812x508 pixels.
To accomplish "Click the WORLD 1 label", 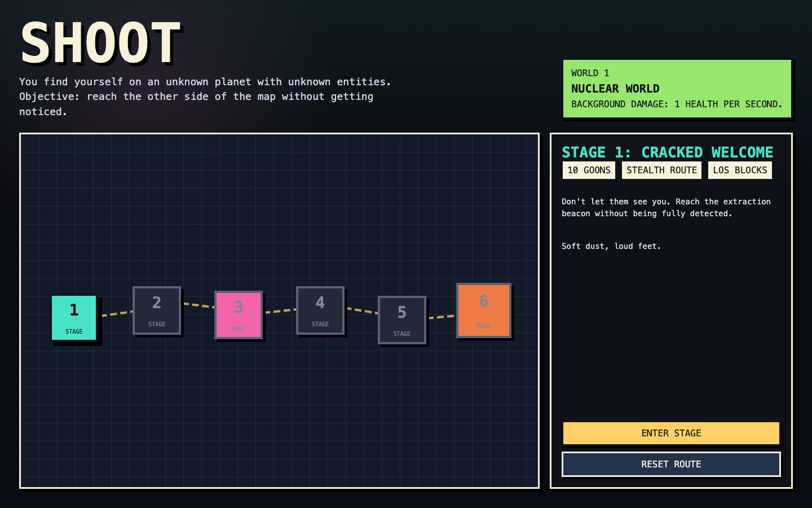I will pyautogui.click(x=590, y=73).
